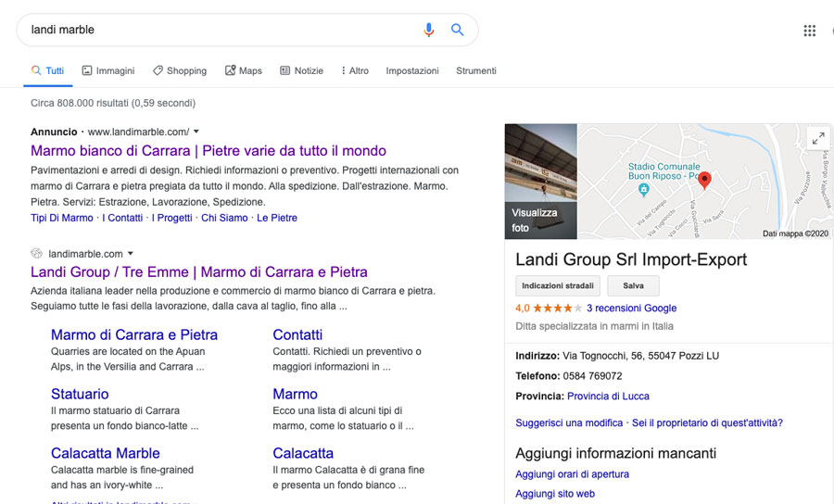The image size is (834, 504).
Task: Open the Google apps grid
Action: (810, 31)
